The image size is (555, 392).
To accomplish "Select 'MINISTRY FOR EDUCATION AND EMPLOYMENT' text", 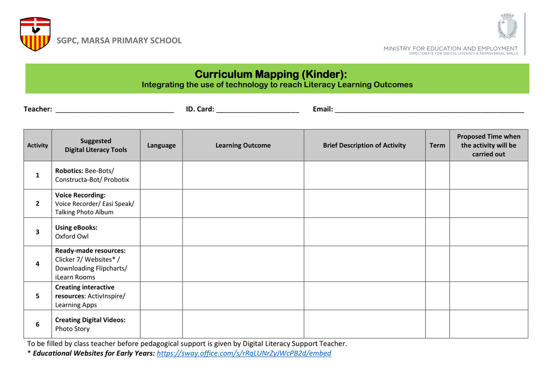I will pos(451,48).
